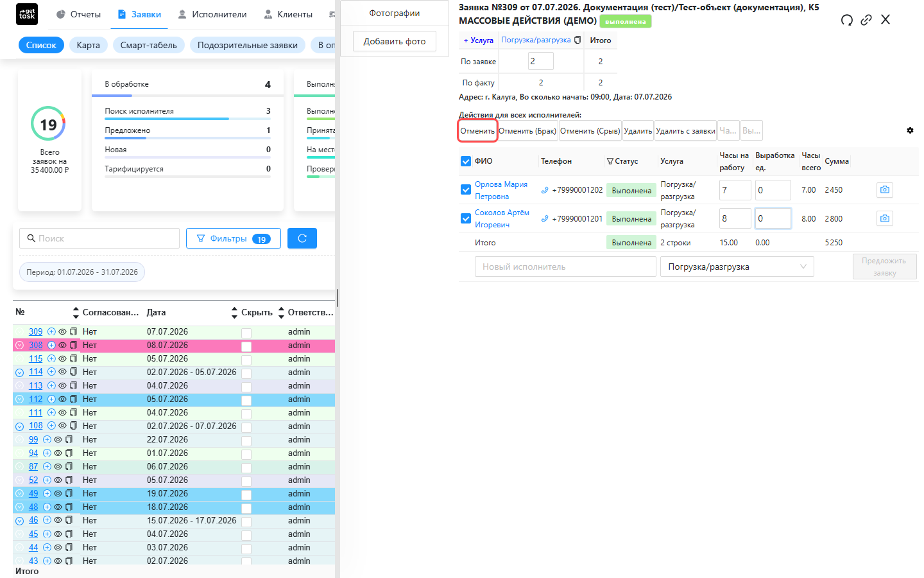The image size is (924, 578).
Task: Click the Отменить (Брак) button
Action: click(527, 131)
